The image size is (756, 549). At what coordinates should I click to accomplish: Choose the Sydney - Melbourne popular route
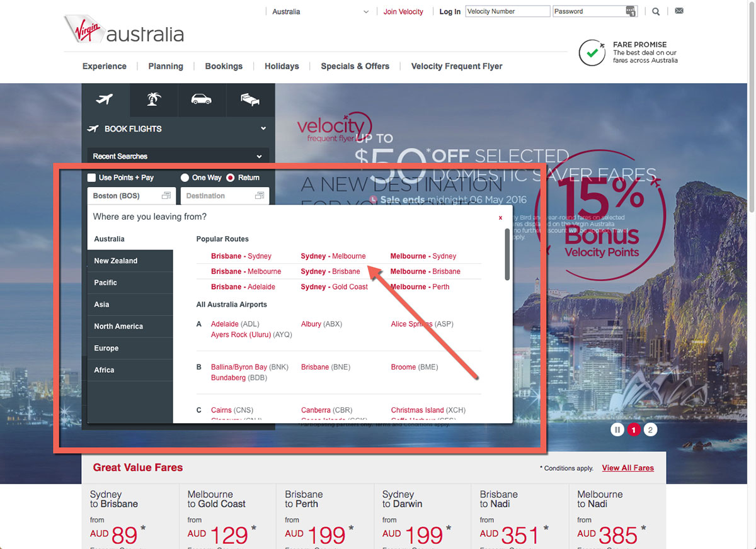coord(333,256)
